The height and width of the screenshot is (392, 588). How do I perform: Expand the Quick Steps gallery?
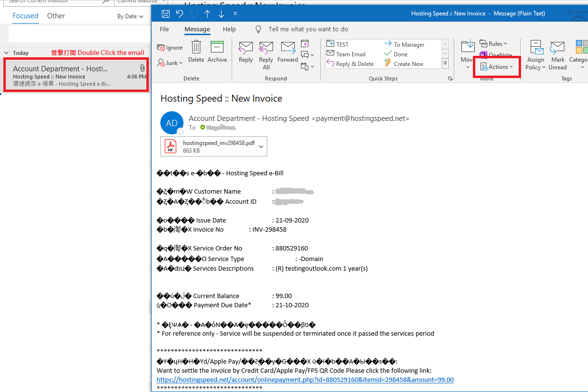[445, 63]
